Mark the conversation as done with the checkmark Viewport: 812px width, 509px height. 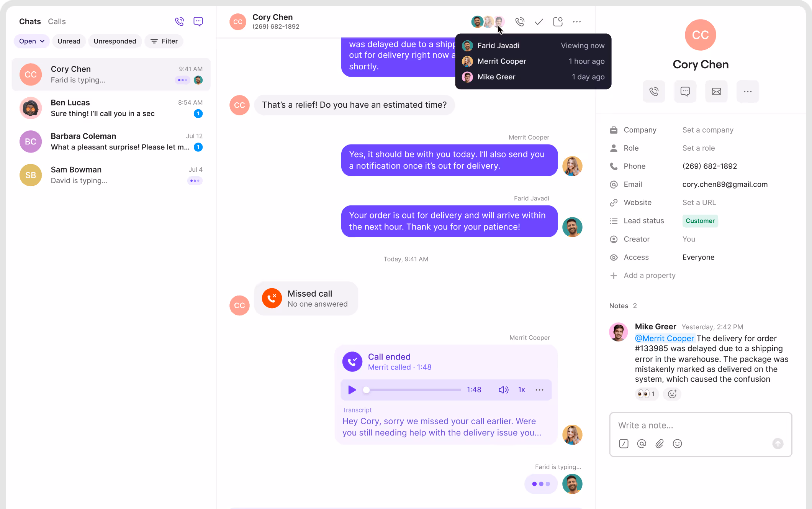click(x=539, y=22)
